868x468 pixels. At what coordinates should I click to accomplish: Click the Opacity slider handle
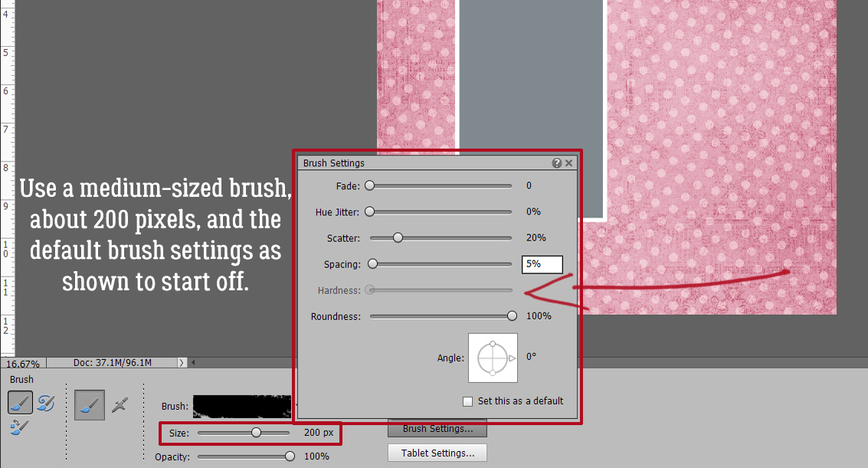[290, 457]
